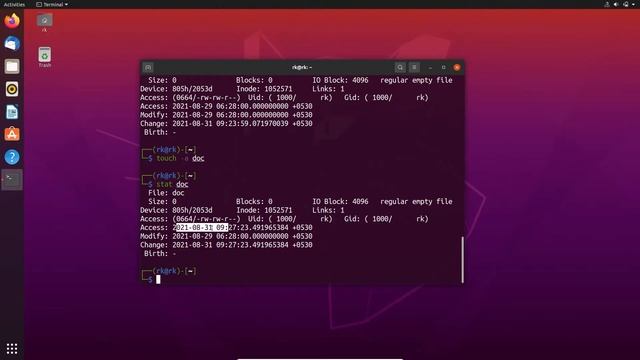Open the Terminal app menu in top bar
Viewport: 640px width, 360px height.
pyautogui.click(x=52, y=4)
